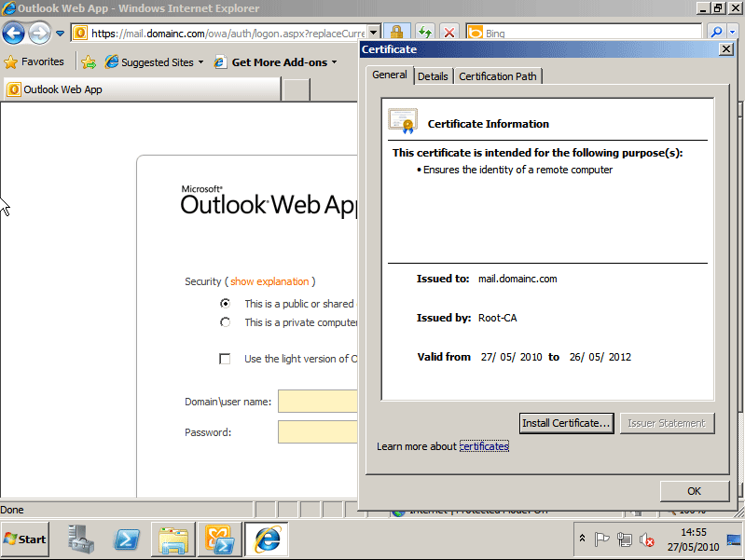Select the Outlook Web App browser tab
The height and width of the screenshot is (560, 745).
pyautogui.click(x=143, y=89)
